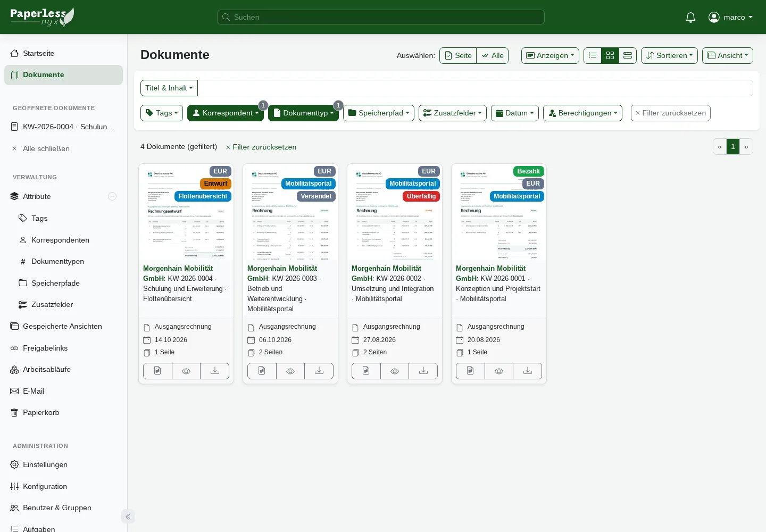The height and width of the screenshot is (532, 766).
Task: Open the Speicherpfad filter dropdown
Action: pyautogui.click(x=379, y=113)
